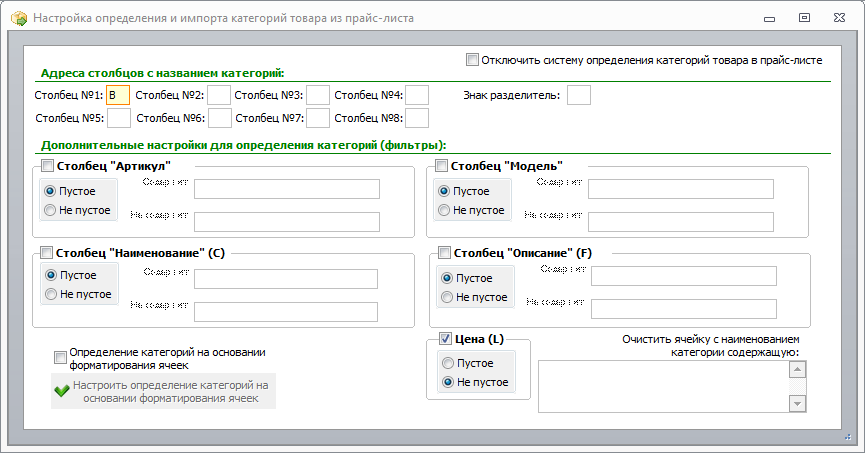Click the Столбец №7 input field
The image size is (865, 453).
(x=318, y=118)
